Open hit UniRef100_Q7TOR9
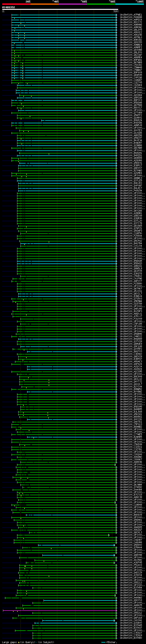 pyautogui.click(x=131, y=113)
